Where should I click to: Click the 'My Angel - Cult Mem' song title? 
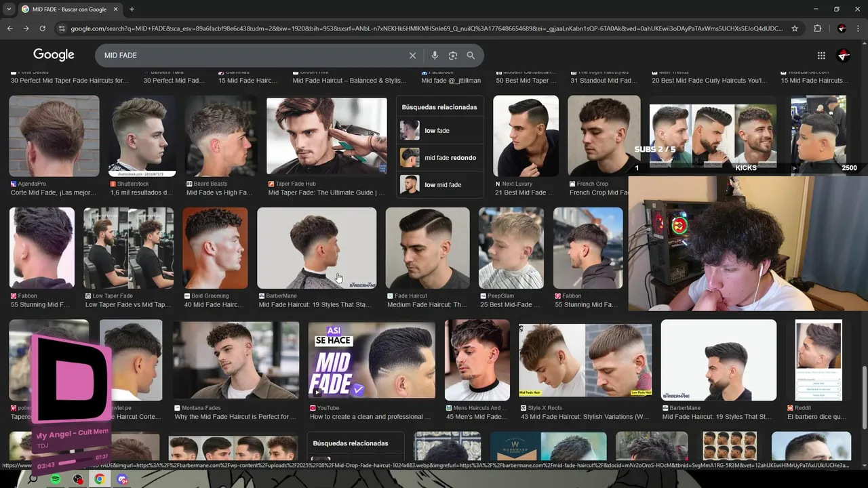(x=72, y=433)
